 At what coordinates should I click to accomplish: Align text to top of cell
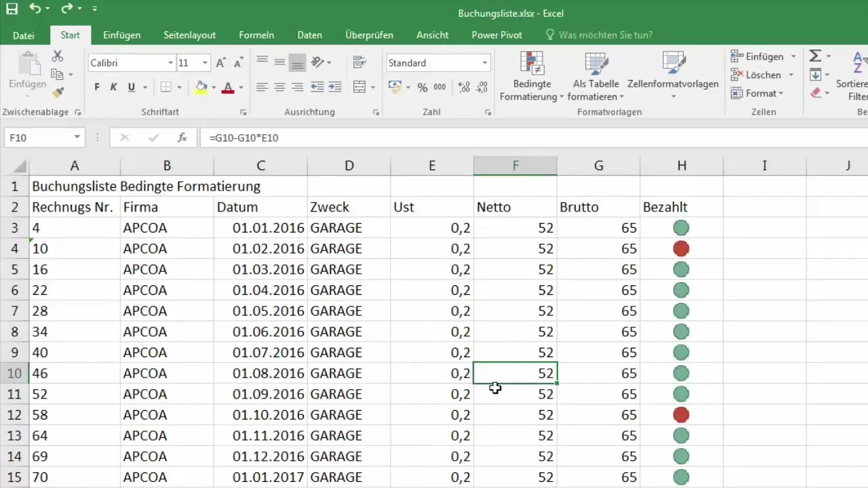tap(262, 62)
